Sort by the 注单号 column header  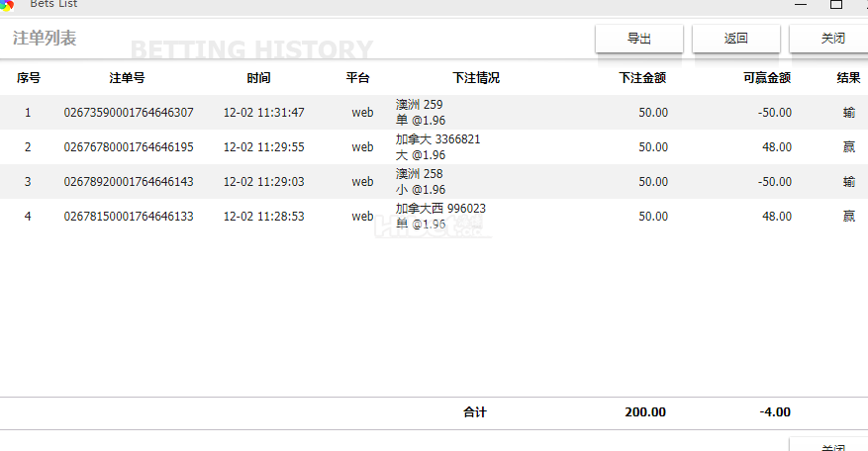click(128, 78)
